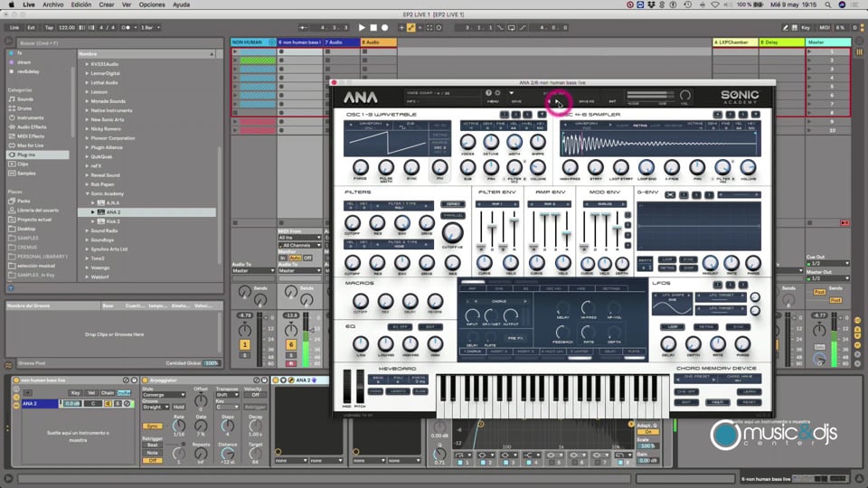This screenshot has width=868, height=488.
Task: Select Audio Effects category in browser
Action: [x=33, y=127]
